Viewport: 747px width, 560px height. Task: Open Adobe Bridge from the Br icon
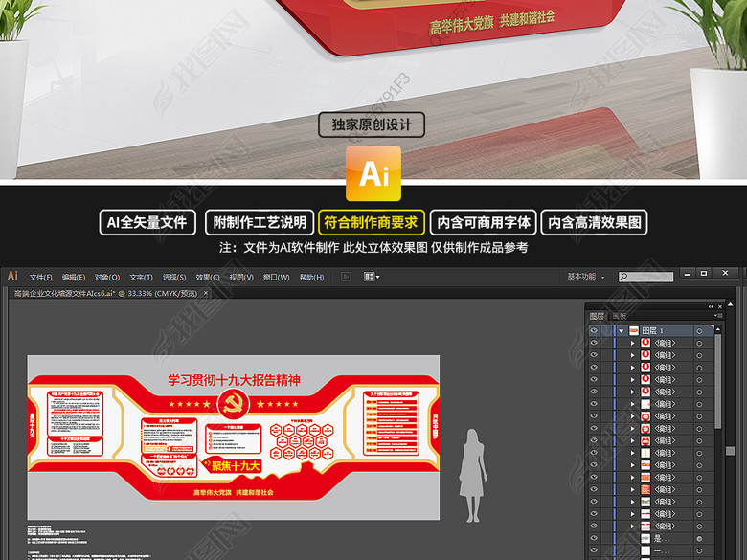point(346,277)
